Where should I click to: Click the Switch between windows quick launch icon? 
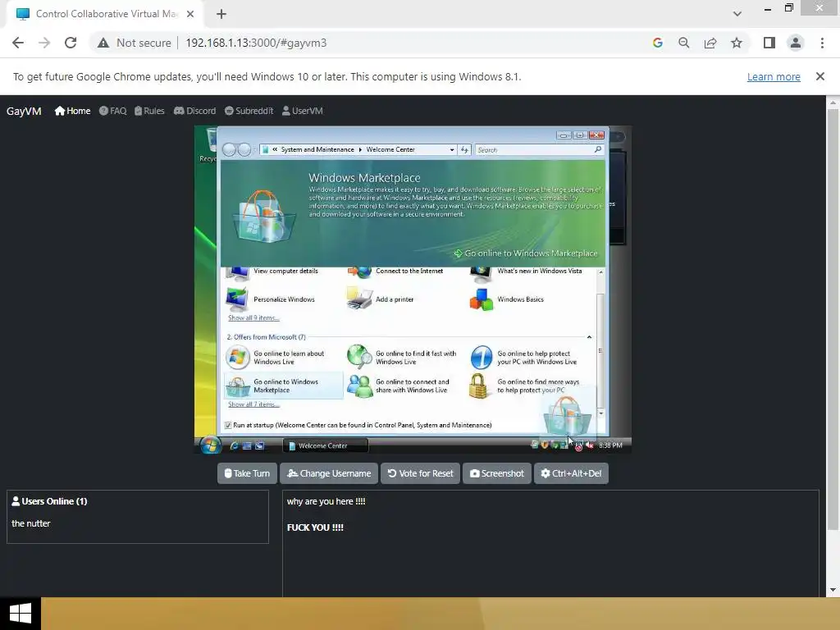click(x=260, y=445)
